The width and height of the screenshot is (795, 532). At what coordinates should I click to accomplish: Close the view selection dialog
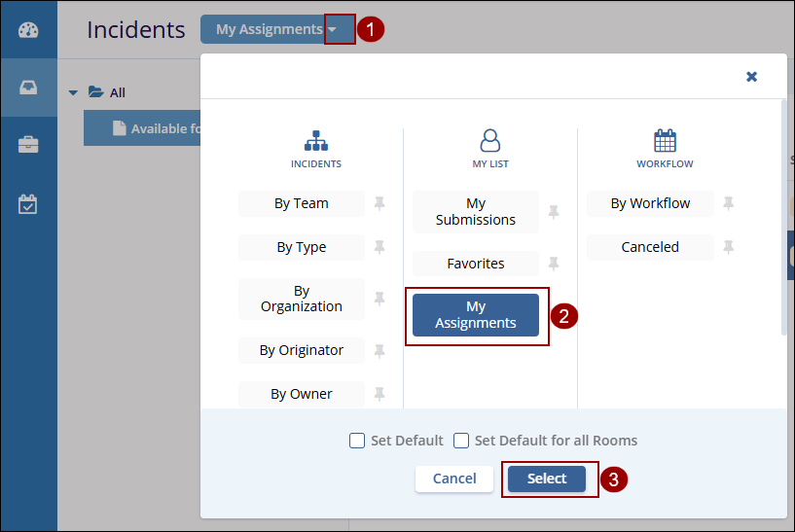pyautogui.click(x=751, y=77)
